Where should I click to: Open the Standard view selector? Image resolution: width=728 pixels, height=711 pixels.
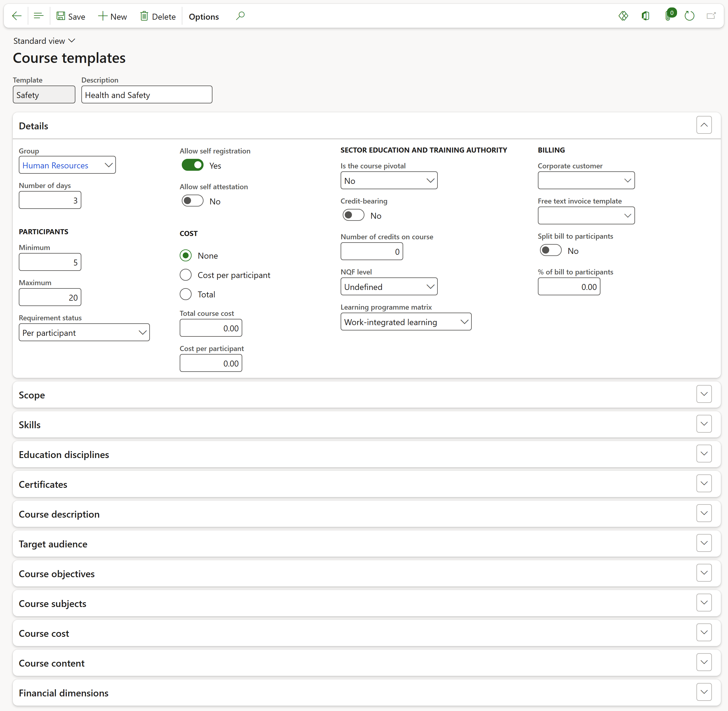tap(44, 41)
